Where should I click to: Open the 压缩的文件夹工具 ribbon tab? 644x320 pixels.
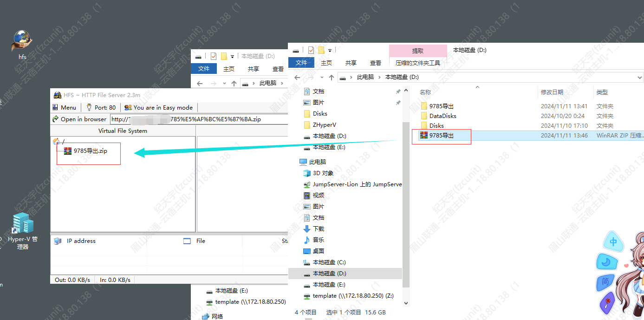(x=417, y=63)
